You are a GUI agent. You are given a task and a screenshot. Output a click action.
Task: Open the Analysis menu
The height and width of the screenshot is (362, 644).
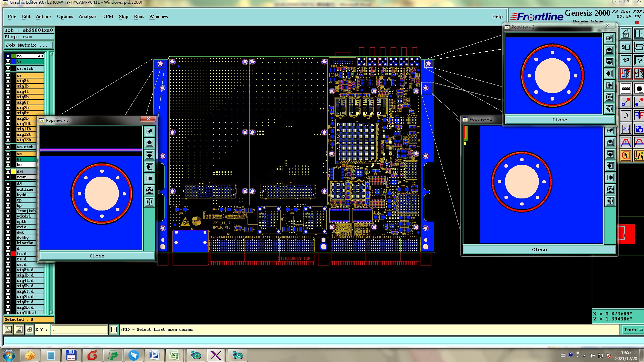(87, 16)
